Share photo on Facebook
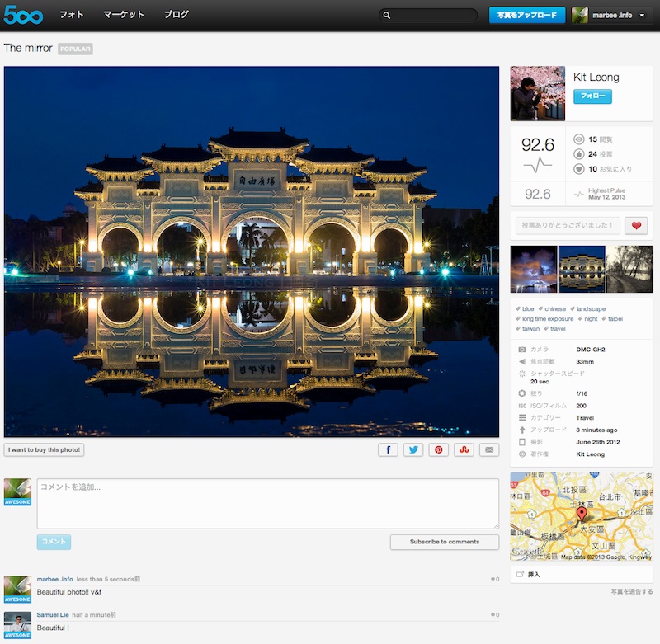660x644 pixels. click(389, 450)
